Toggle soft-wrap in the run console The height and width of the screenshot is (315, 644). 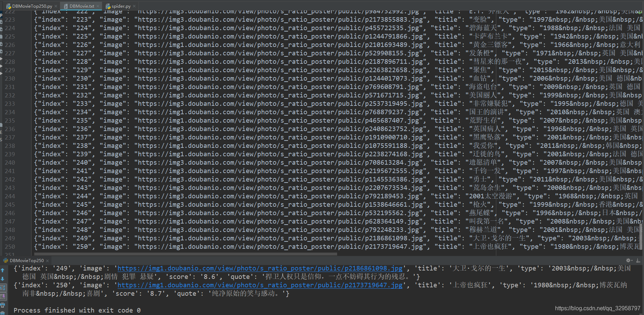(3, 288)
